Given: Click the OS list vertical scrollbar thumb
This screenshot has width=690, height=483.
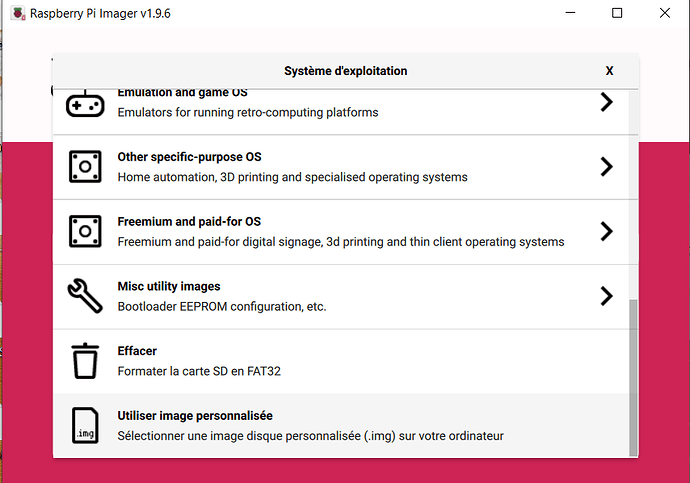Looking at the screenshot, I should (633, 378).
